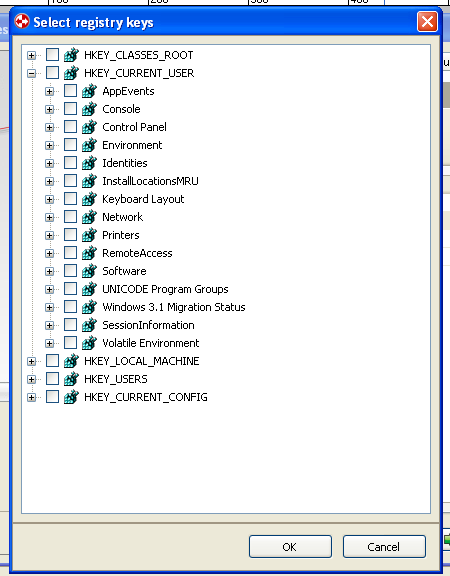The width and height of the screenshot is (450, 576).
Task: Click the HKEY_USERS registry icon
Action: click(x=71, y=379)
